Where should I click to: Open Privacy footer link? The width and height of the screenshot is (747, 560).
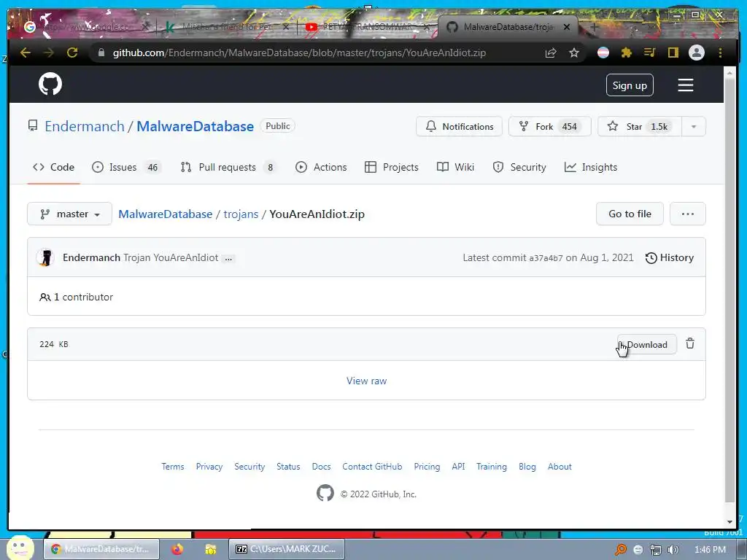click(x=209, y=467)
